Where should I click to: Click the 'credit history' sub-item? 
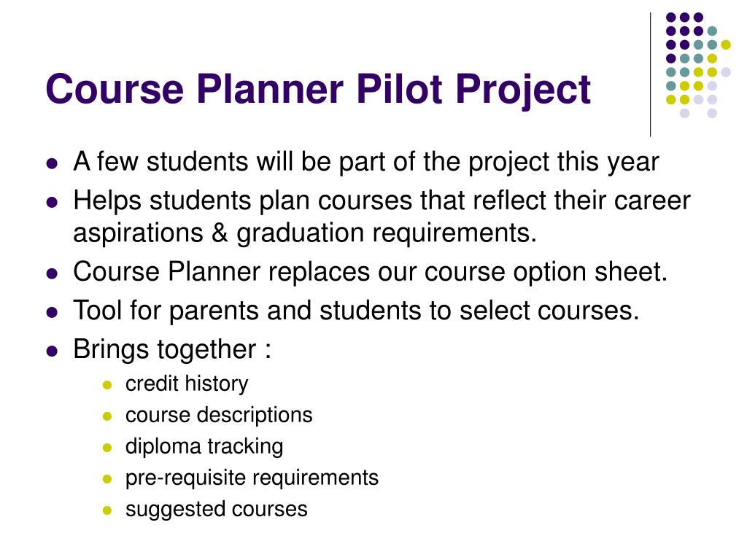[187, 384]
